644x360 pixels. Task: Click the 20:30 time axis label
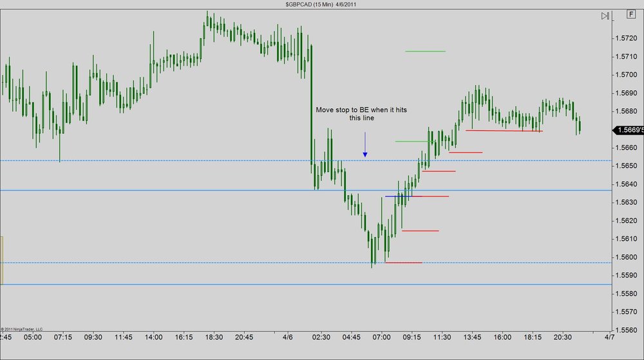click(x=563, y=337)
